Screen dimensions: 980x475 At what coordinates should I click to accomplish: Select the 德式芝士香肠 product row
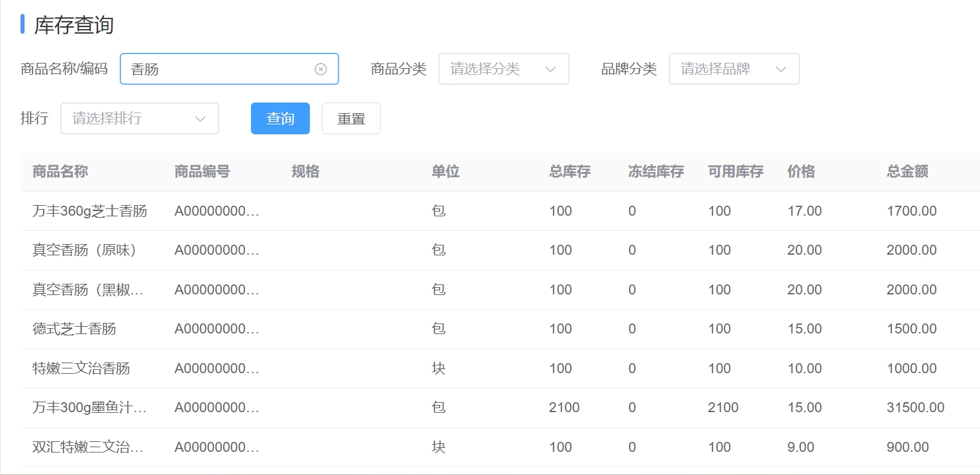(x=74, y=329)
